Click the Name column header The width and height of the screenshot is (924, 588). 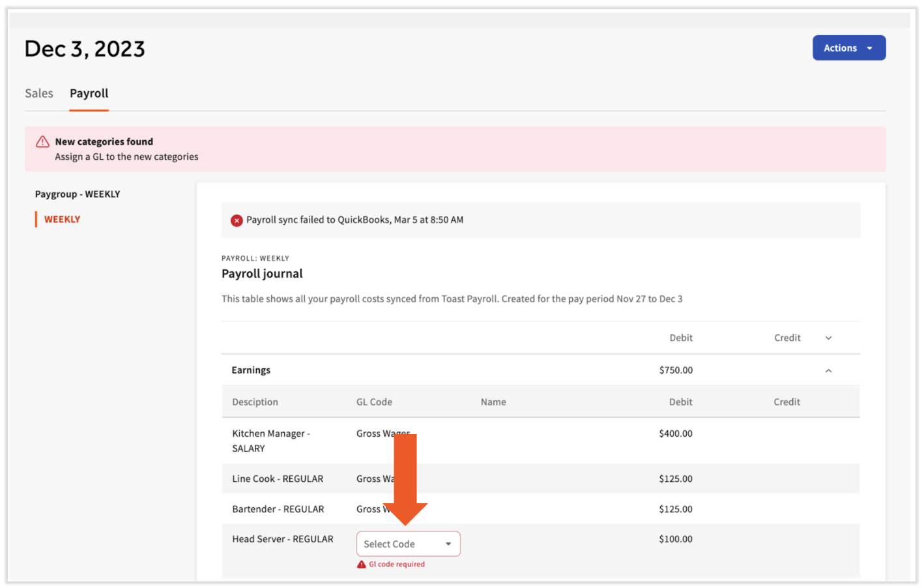493,402
